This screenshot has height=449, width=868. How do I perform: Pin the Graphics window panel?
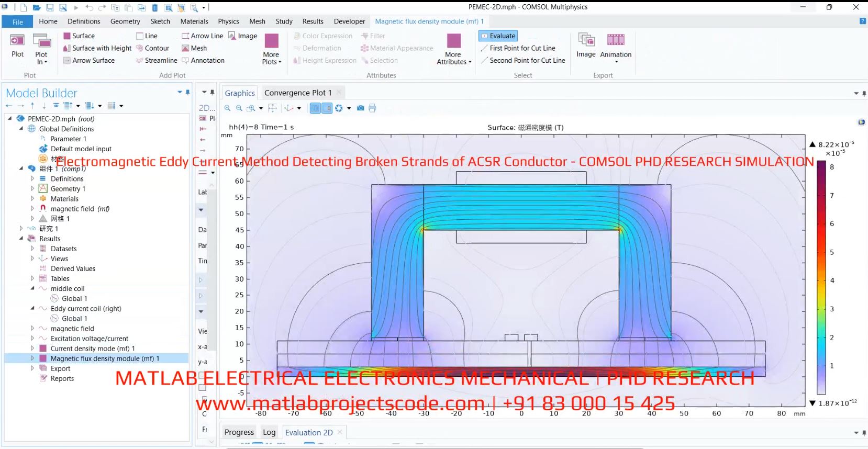pyautogui.click(x=864, y=94)
